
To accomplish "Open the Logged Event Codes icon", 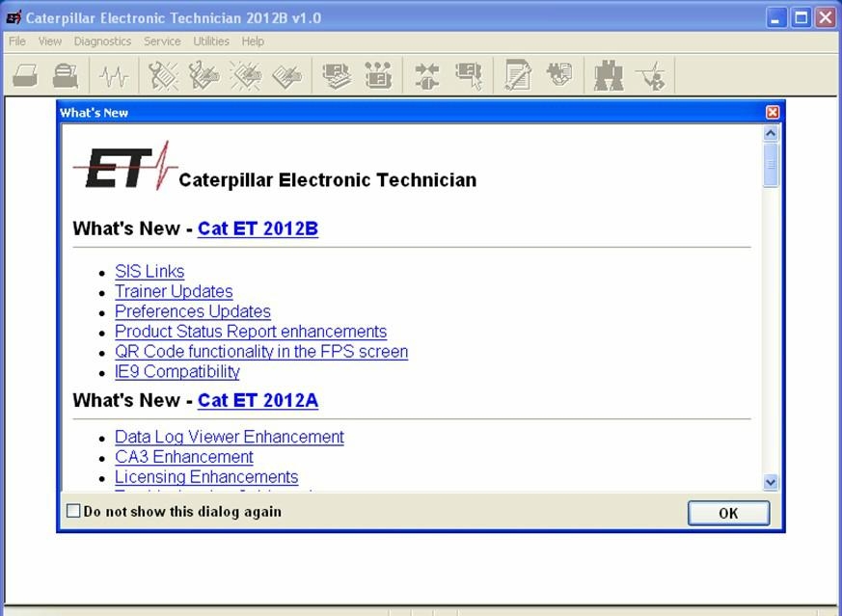I will tap(286, 75).
